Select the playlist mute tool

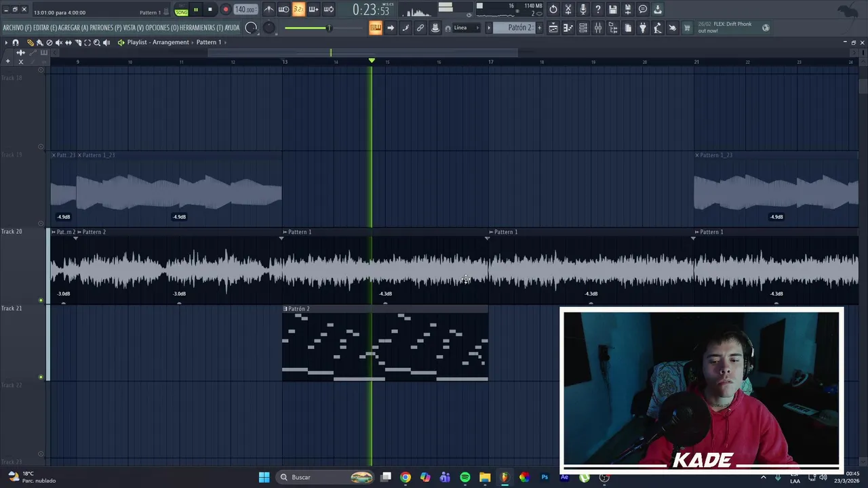(59, 42)
